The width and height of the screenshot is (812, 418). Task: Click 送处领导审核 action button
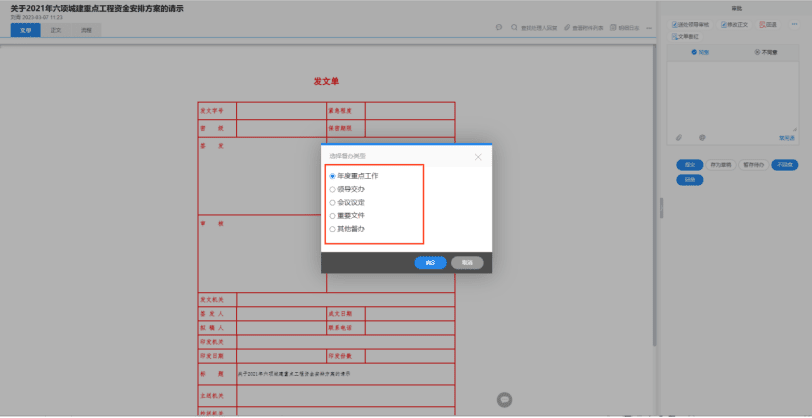coord(691,25)
